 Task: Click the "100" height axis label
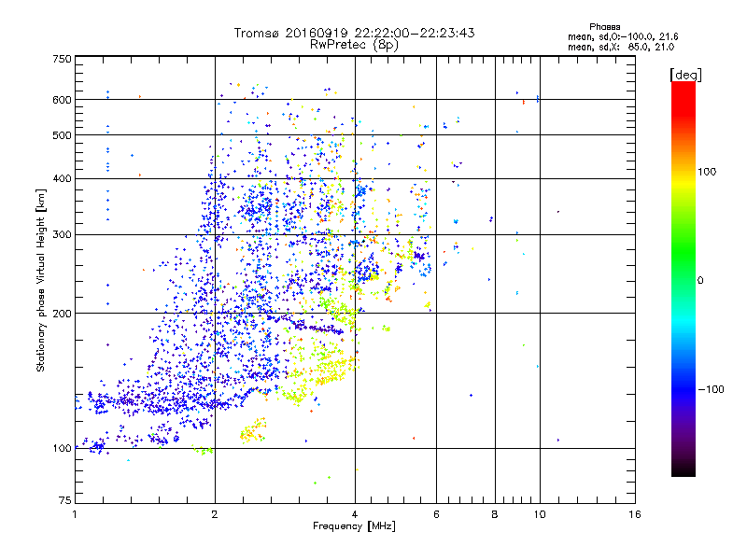coord(62,448)
